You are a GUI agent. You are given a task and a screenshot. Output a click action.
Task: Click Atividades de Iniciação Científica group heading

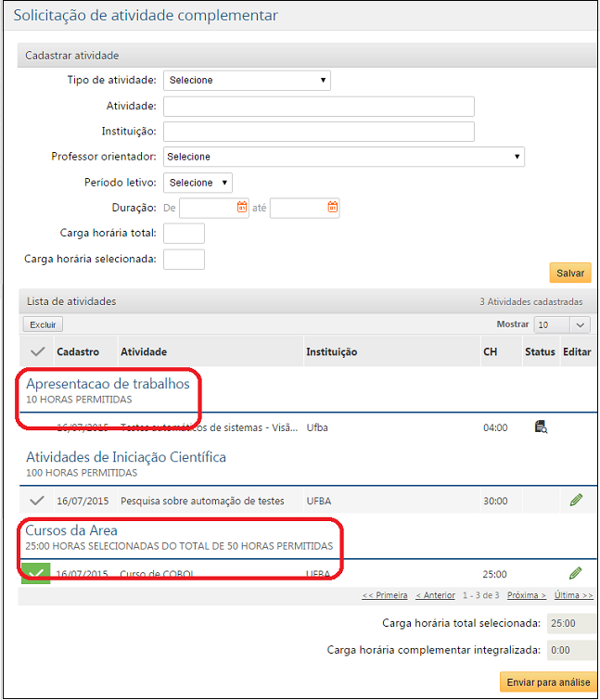126,457
